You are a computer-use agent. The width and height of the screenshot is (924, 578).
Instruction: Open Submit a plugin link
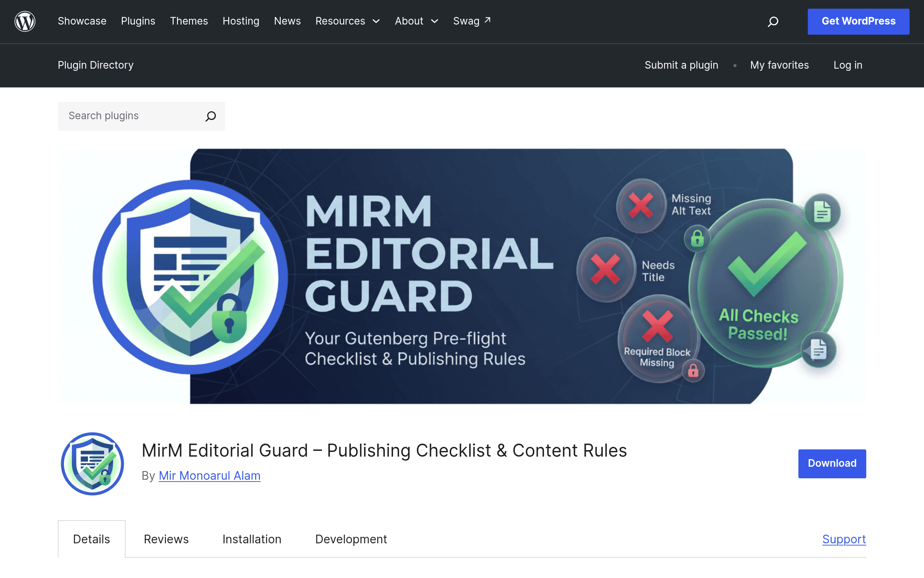pyautogui.click(x=681, y=65)
